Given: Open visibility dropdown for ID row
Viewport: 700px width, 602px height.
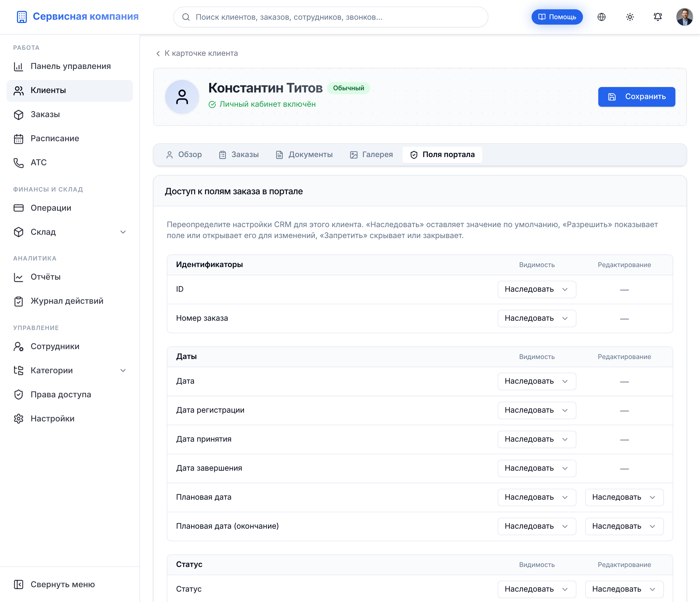Looking at the screenshot, I should (x=536, y=289).
